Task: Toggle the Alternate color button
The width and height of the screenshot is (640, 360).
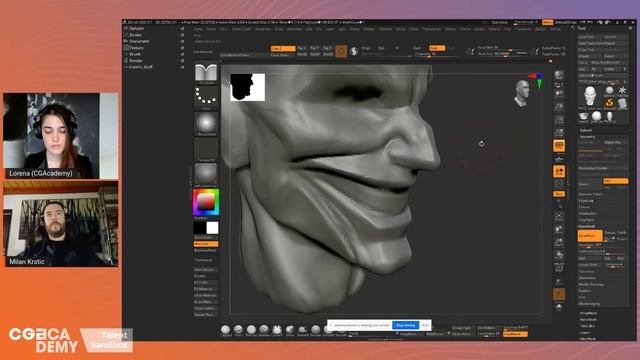Action: click(206, 244)
